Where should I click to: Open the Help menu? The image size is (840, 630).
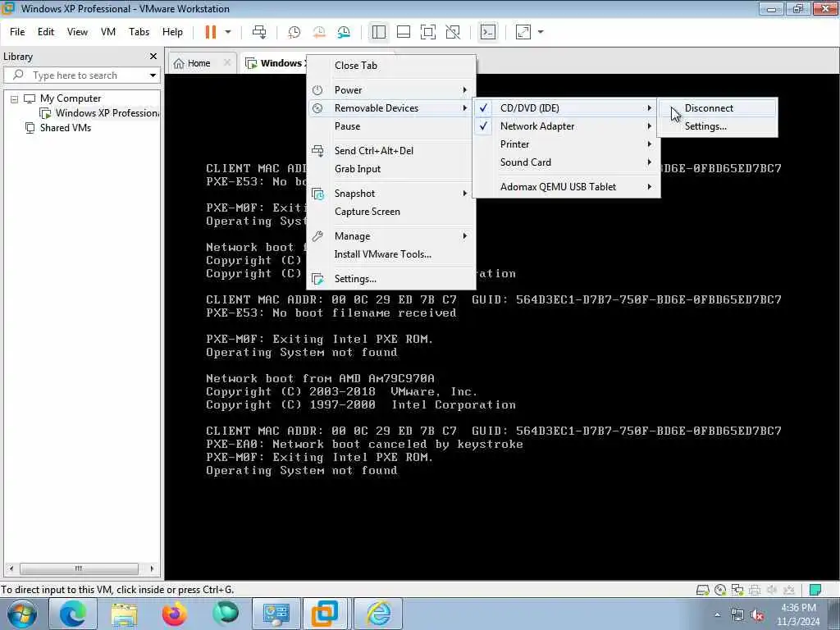tap(172, 32)
